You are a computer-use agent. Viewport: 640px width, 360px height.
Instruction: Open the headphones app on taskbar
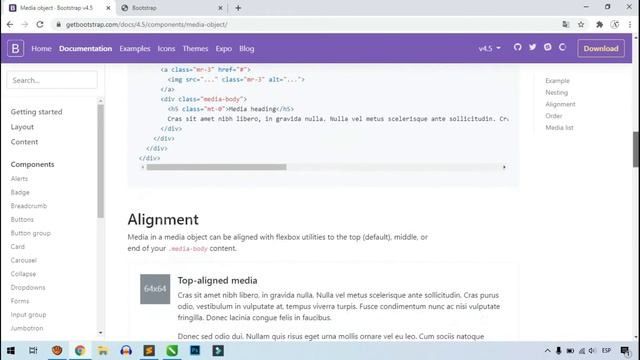pyautogui.click(x=126, y=351)
